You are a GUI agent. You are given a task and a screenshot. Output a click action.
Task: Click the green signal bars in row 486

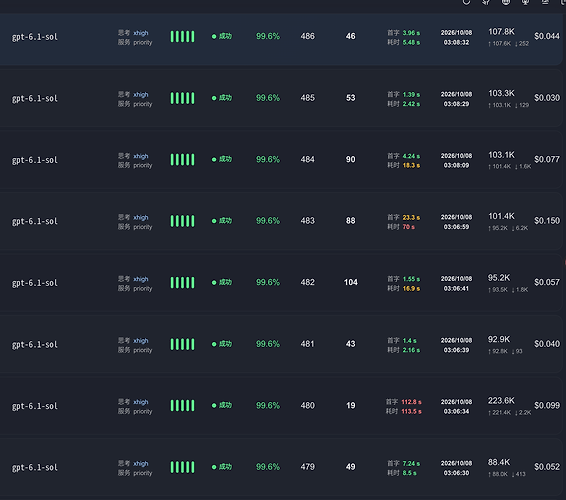click(182, 36)
